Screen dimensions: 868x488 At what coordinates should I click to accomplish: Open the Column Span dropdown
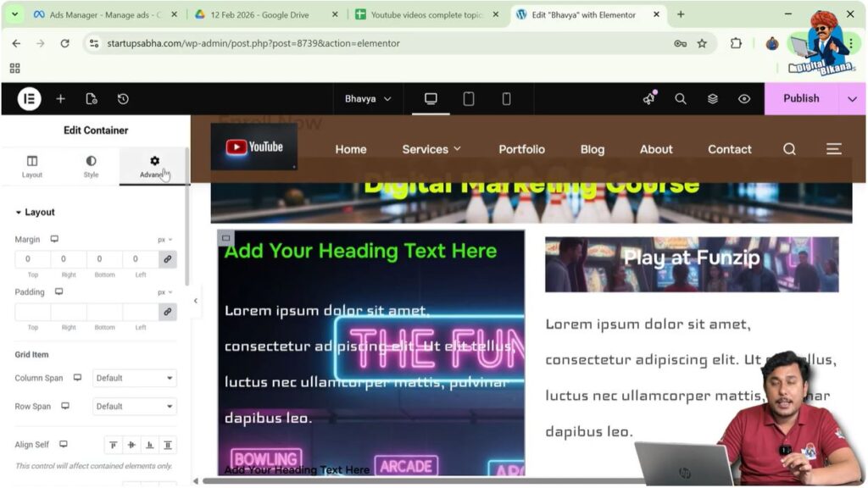click(x=134, y=378)
